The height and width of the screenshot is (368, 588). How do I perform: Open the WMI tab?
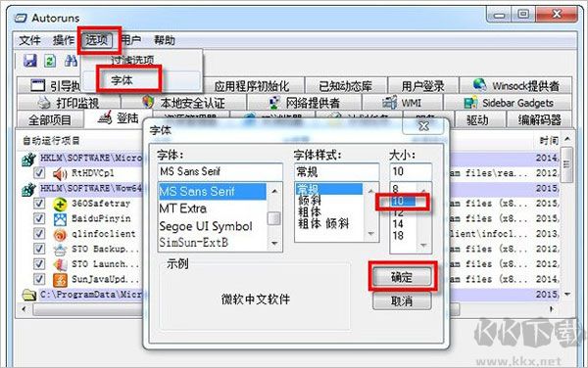click(x=402, y=103)
